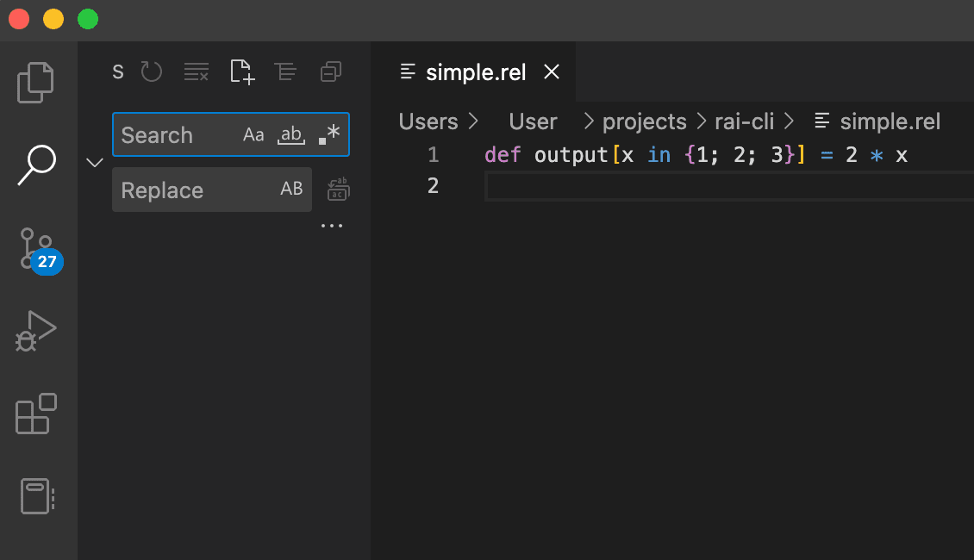Image resolution: width=974 pixels, height=560 pixels.
Task: Collapse the Replace field with chevron
Action: (95, 162)
